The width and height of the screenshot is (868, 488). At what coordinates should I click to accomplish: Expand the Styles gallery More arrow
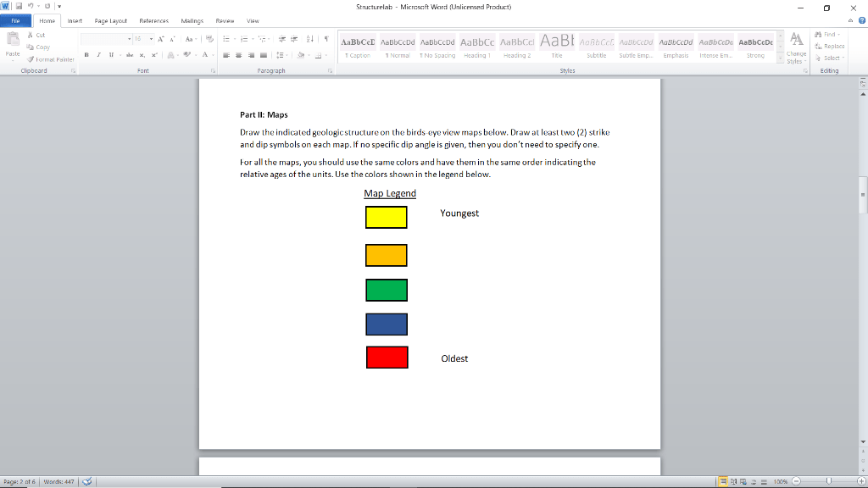(x=781, y=58)
